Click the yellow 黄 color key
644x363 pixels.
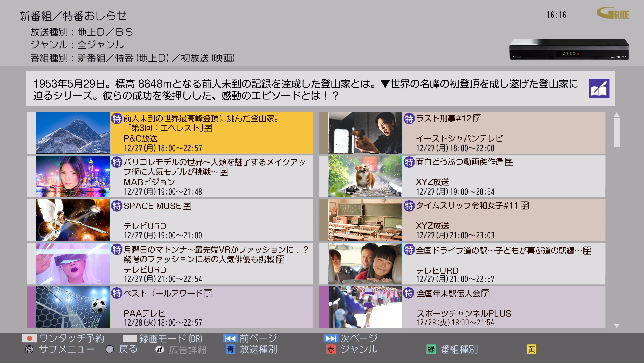click(x=531, y=349)
